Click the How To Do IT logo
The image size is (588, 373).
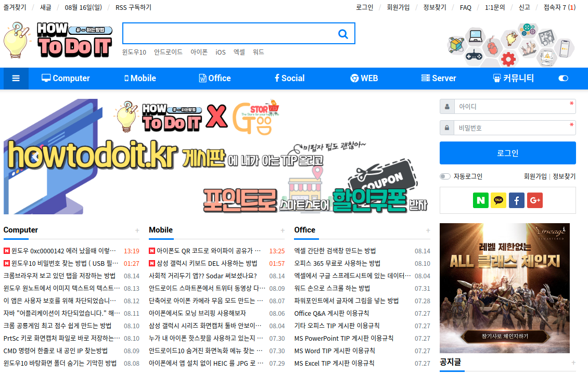[x=58, y=40]
